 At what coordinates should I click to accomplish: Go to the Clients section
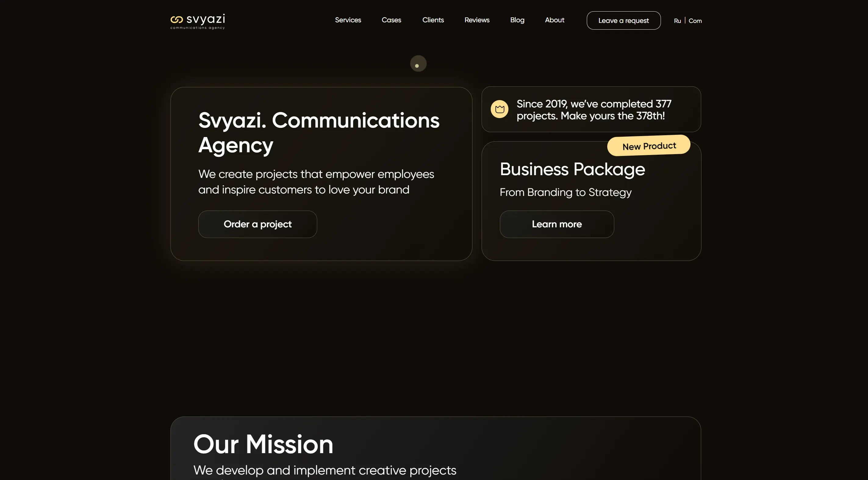pyautogui.click(x=433, y=20)
